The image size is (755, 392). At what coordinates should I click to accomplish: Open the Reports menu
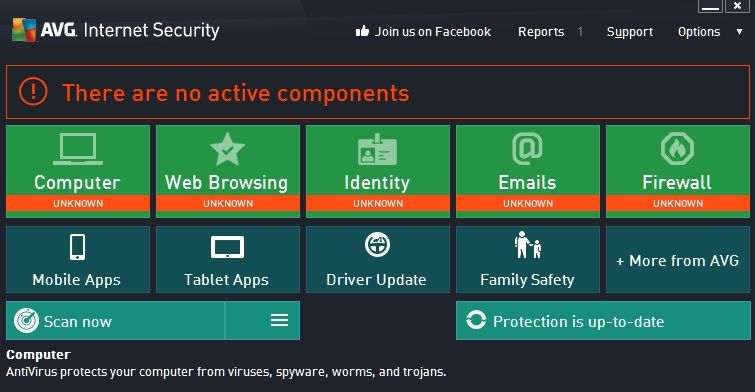[541, 32]
